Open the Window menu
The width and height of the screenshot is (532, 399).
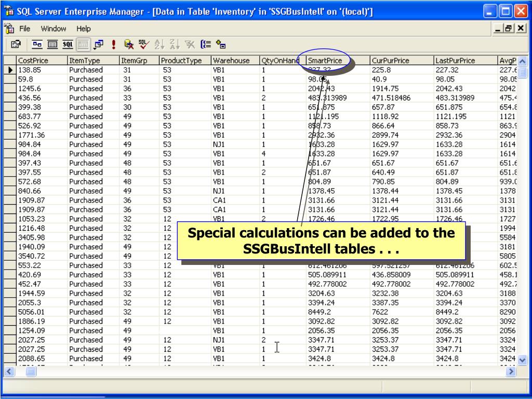[54, 29]
